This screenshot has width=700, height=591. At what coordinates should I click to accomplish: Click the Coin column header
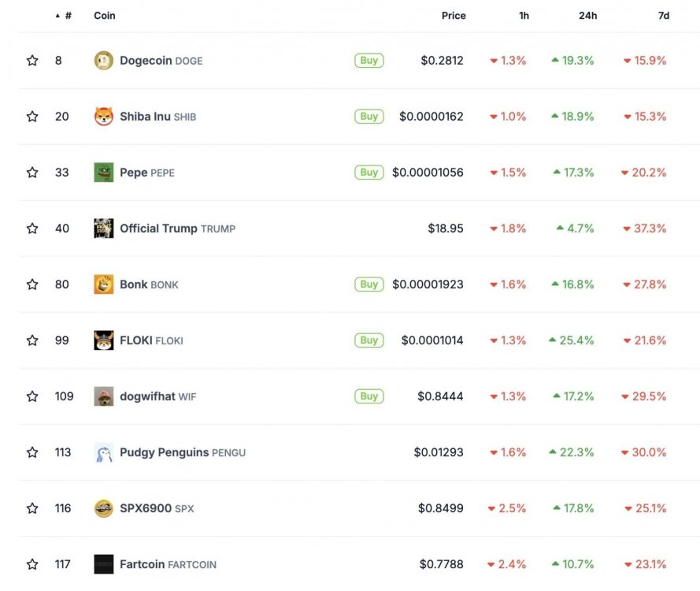pyautogui.click(x=105, y=16)
